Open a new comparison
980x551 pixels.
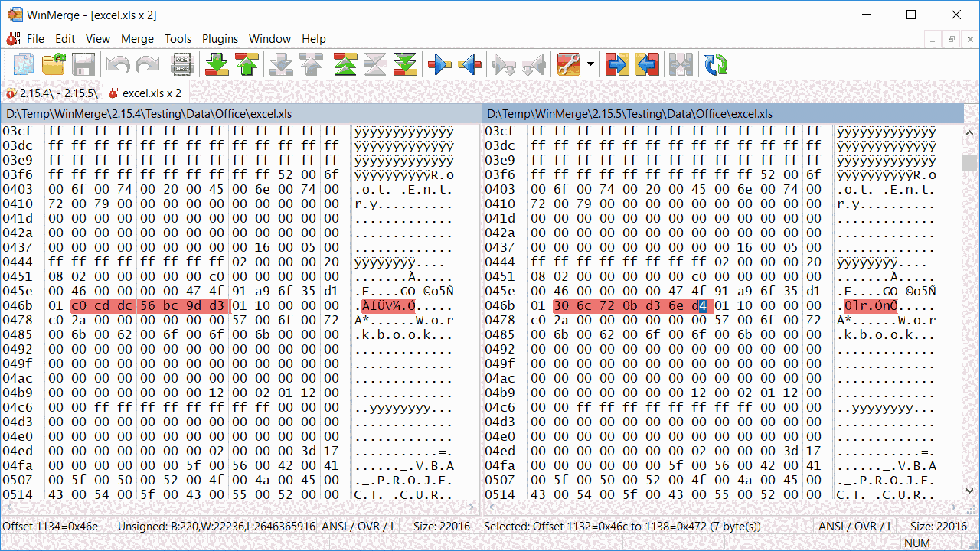point(24,64)
